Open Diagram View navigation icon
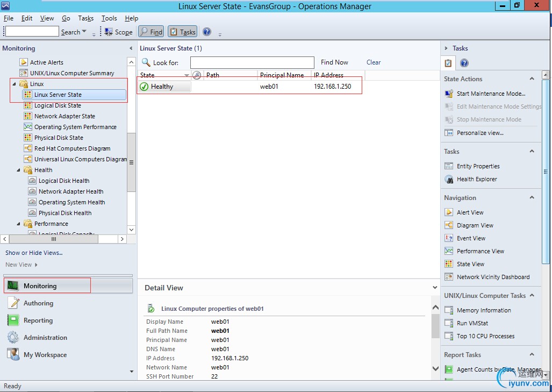 coord(449,225)
